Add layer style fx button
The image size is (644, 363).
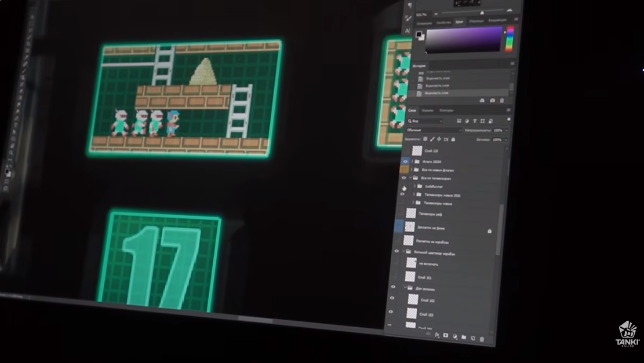436,335
